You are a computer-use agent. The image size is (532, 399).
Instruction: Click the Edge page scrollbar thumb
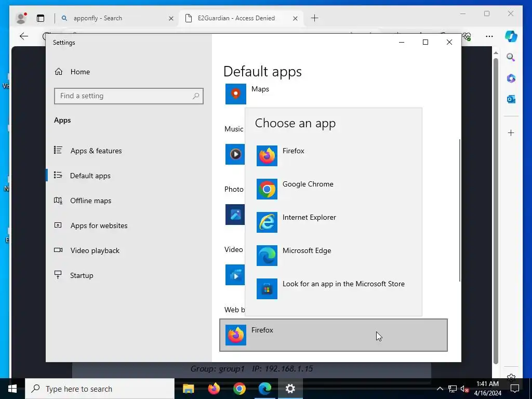click(x=496, y=211)
